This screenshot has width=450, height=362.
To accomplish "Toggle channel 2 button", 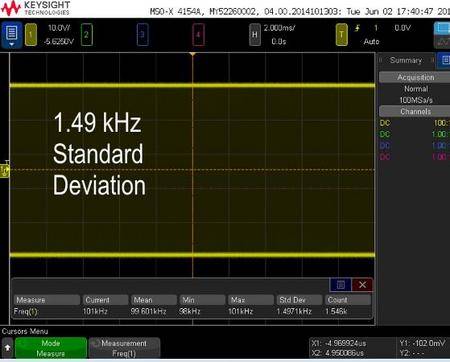I will (86, 35).
